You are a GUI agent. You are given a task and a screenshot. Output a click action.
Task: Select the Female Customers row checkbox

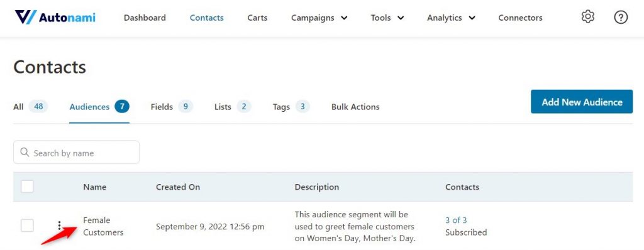tap(27, 226)
